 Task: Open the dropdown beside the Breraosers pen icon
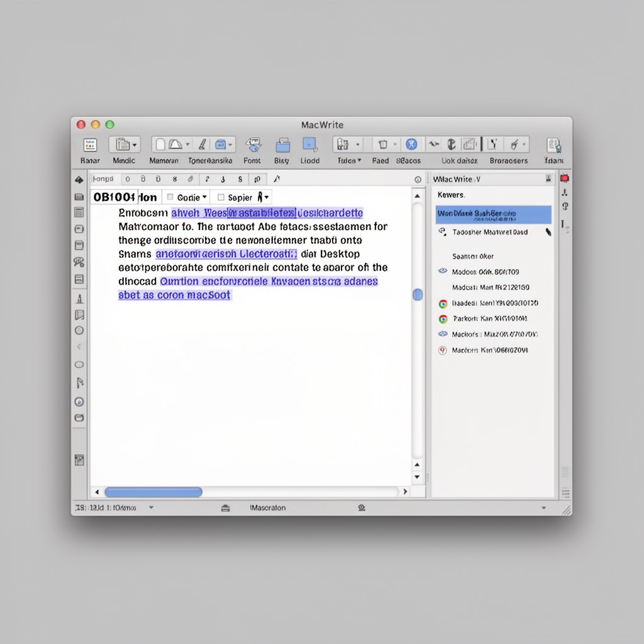(x=524, y=144)
